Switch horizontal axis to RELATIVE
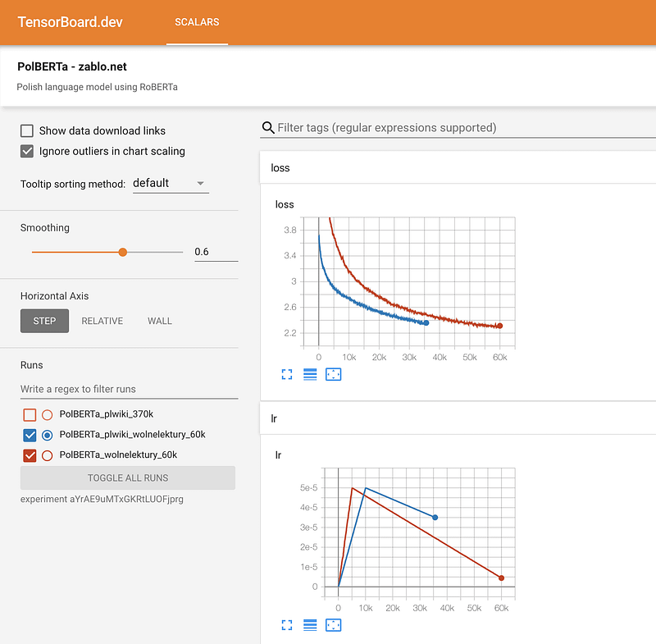The height and width of the screenshot is (644, 656). pos(102,321)
